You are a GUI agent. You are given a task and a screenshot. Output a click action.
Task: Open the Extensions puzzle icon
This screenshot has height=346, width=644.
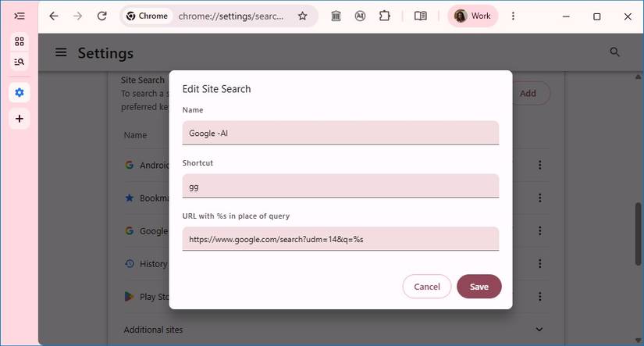pos(384,16)
